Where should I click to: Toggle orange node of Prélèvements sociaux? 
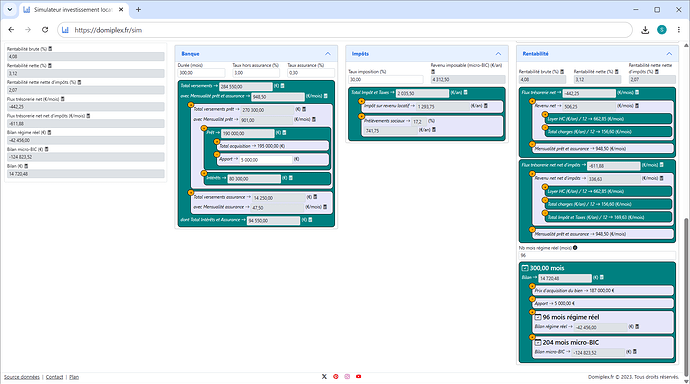361,117
